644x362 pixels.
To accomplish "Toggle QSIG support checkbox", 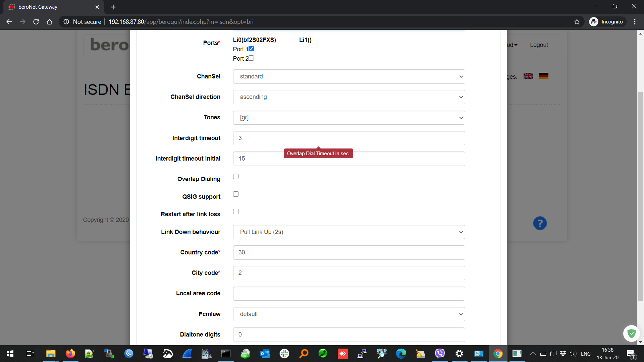I will click(x=236, y=194).
